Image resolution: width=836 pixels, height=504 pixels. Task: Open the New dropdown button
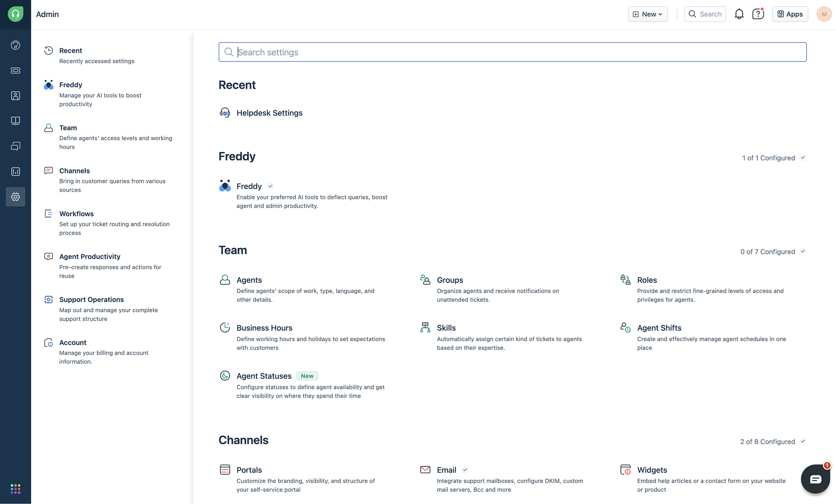click(x=647, y=14)
